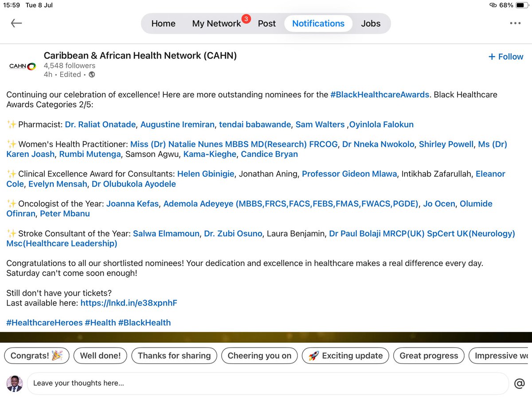Choose the Cheering you on reply
This screenshot has width=532, height=399.
coord(259,356)
